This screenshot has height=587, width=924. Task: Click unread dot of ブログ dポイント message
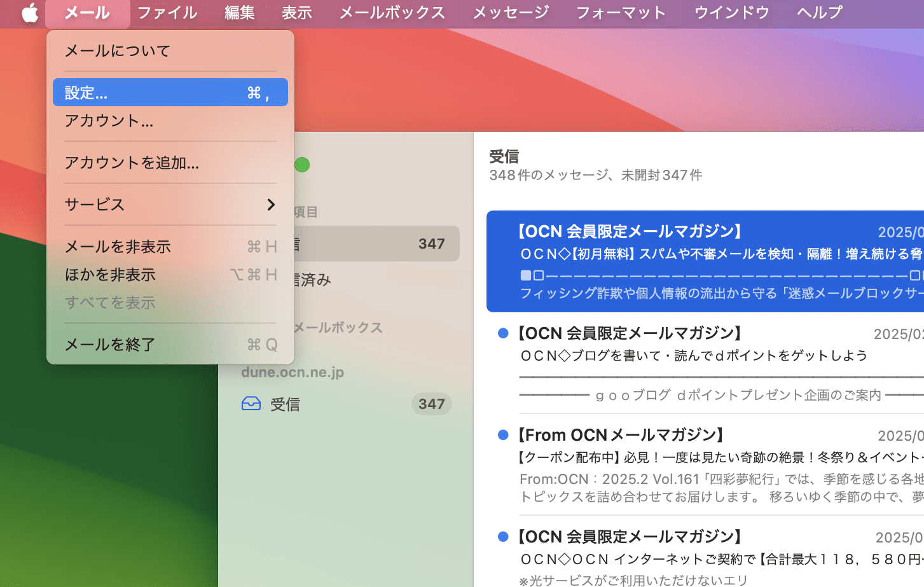tap(503, 333)
